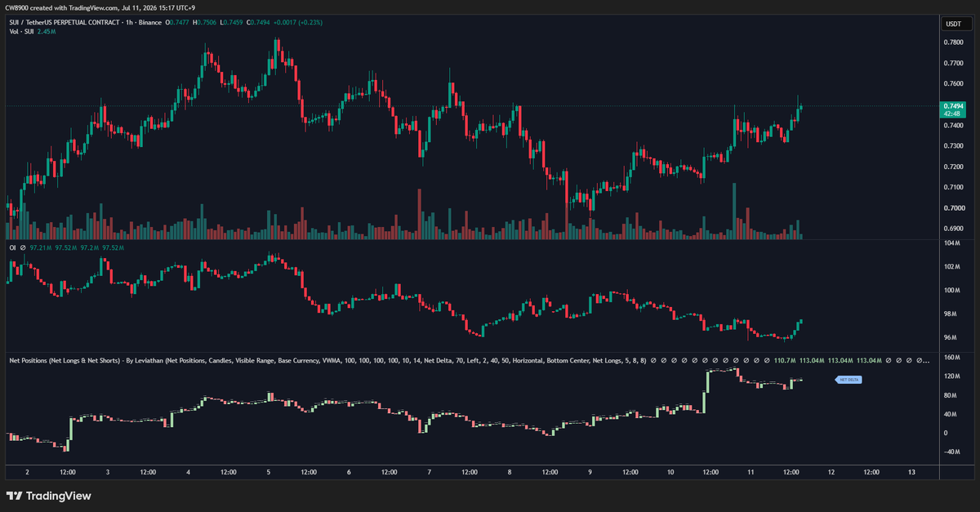This screenshot has height=512, width=980.
Task: Click the SUI / TetherUS PERPETUAL CONTRACT symbol title
Action: pyautogui.click(x=66, y=22)
